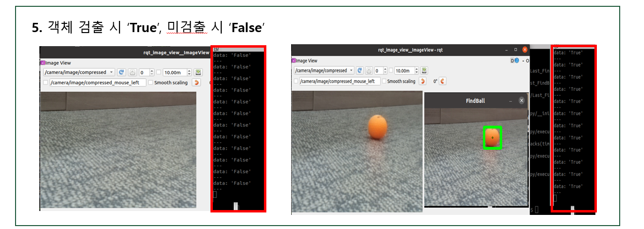Click the camera image showing empty floor
644x229 pixels.
(118, 150)
